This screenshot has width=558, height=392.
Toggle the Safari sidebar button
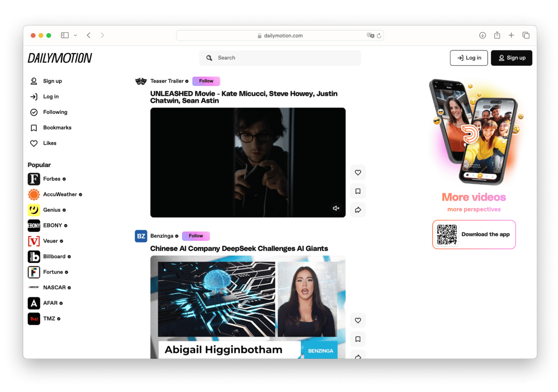point(65,35)
